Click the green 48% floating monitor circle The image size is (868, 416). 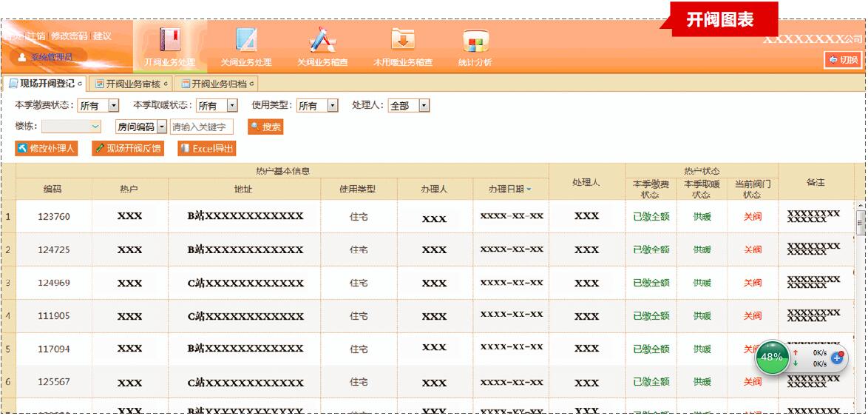[x=771, y=357]
